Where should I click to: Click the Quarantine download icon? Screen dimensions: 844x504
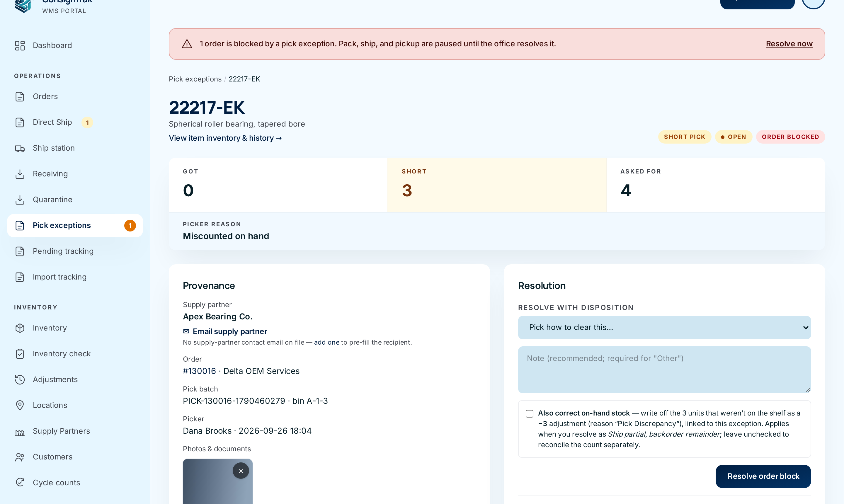point(20,200)
